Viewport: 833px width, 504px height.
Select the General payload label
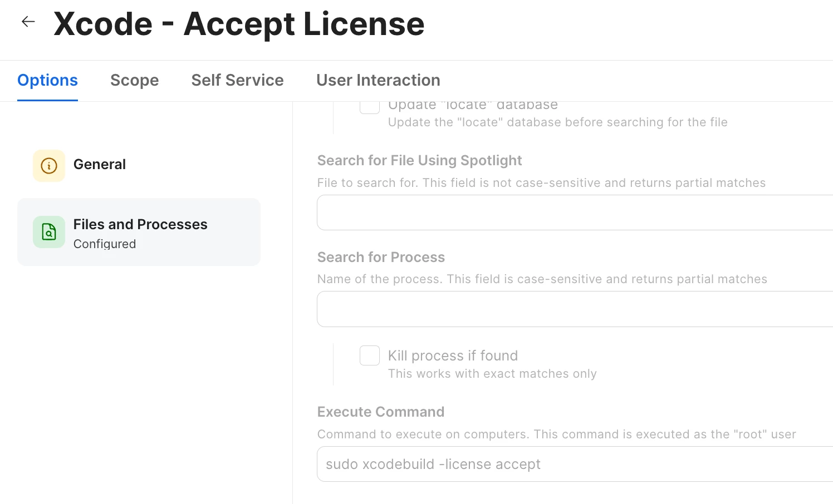click(x=100, y=164)
